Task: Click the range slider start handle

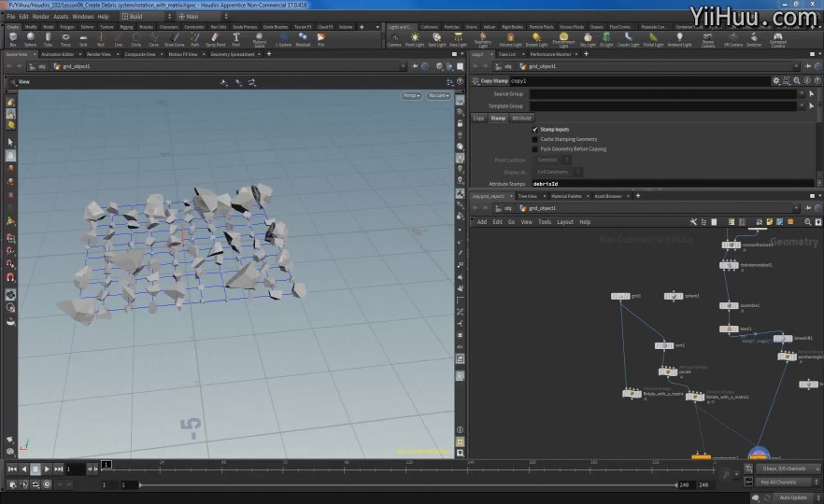Action: pyautogui.click(x=140, y=485)
